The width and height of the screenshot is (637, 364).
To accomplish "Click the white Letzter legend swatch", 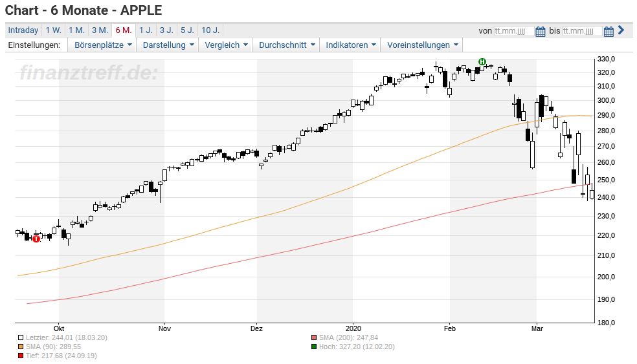I will click(x=21, y=337).
